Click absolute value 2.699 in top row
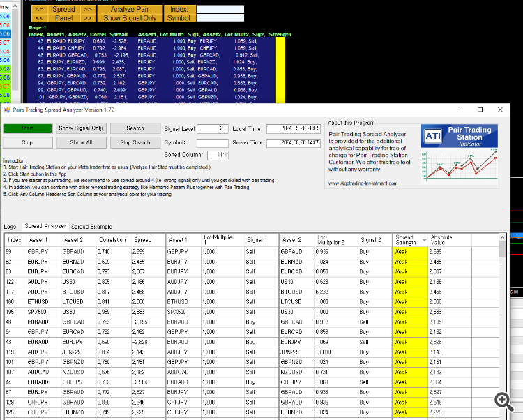The image size is (523, 420). click(x=450, y=252)
